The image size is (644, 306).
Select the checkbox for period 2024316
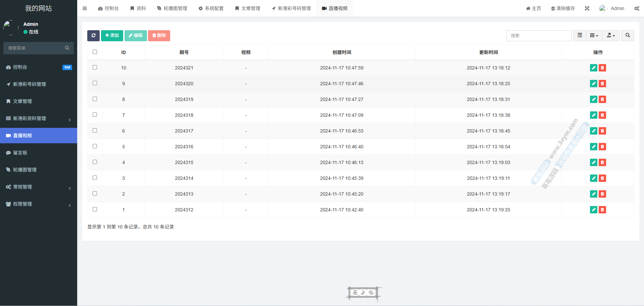(x=95, y=146)
